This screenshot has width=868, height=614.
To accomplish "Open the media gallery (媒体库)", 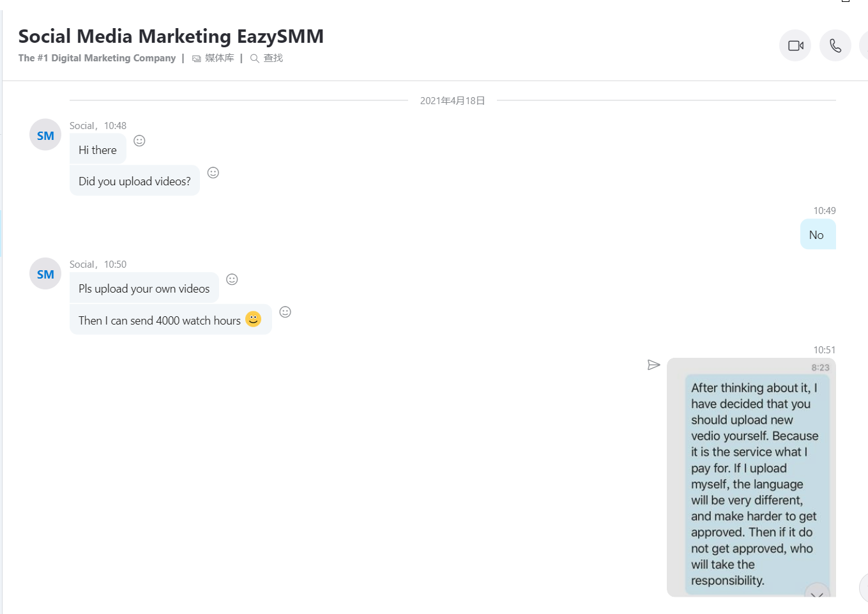I will click(213, 58).
